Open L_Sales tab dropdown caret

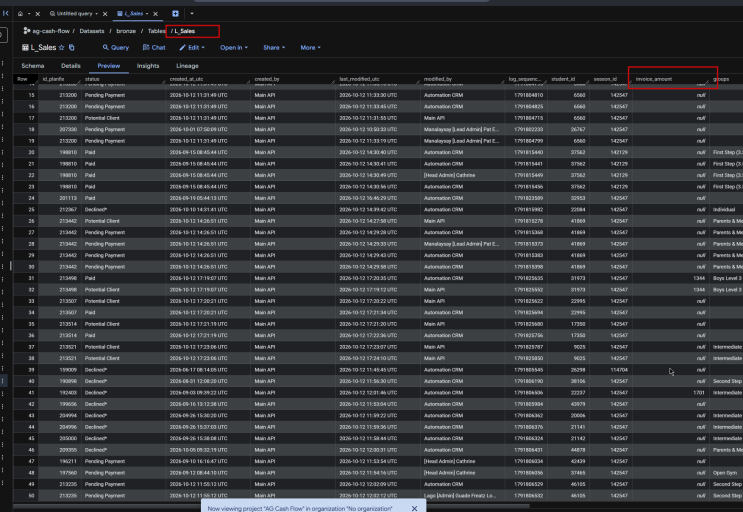pos(147,14)
